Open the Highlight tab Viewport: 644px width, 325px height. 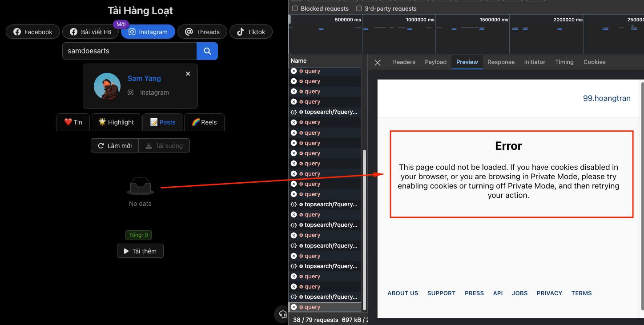(x=116, y=122)
